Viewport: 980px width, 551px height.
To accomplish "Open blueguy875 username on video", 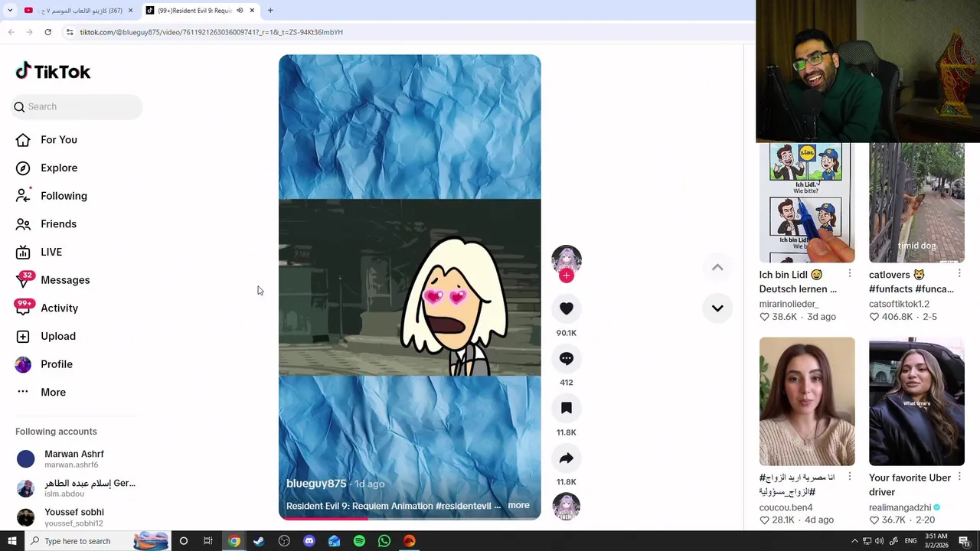I will [316, 484].
